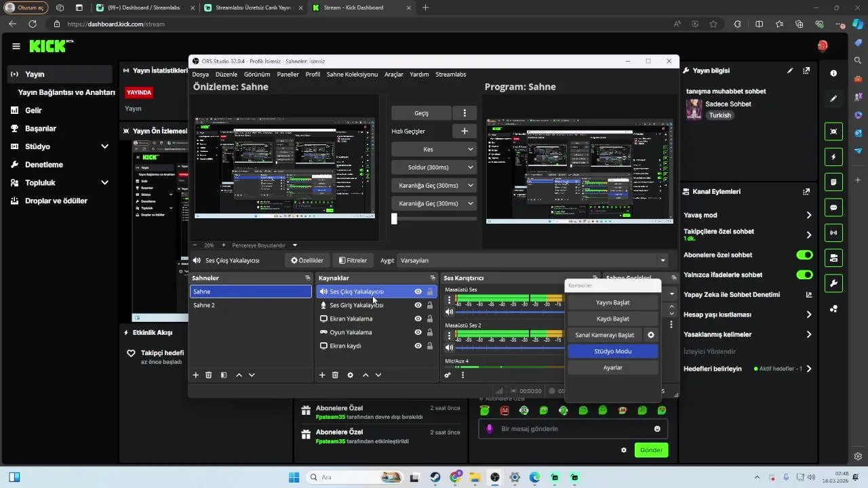Open emoji picker in chat message box
The image size is (868, 488).
(657, 428)
